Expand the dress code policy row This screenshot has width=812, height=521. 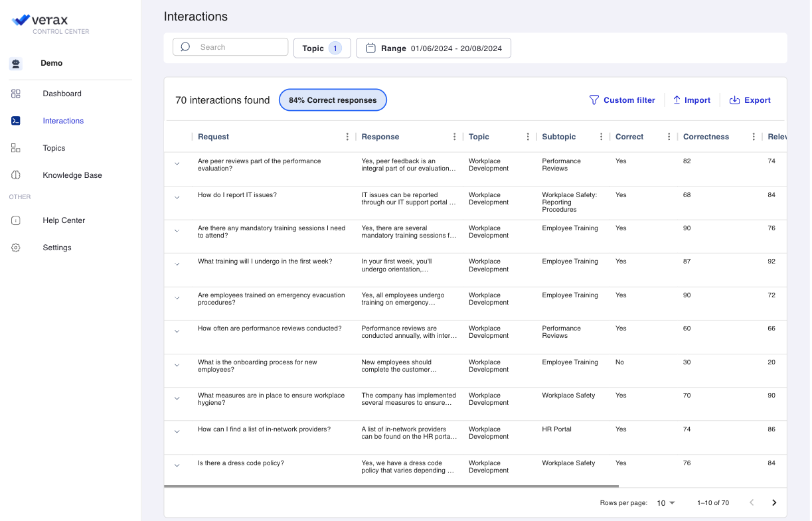tap(177, 466)
